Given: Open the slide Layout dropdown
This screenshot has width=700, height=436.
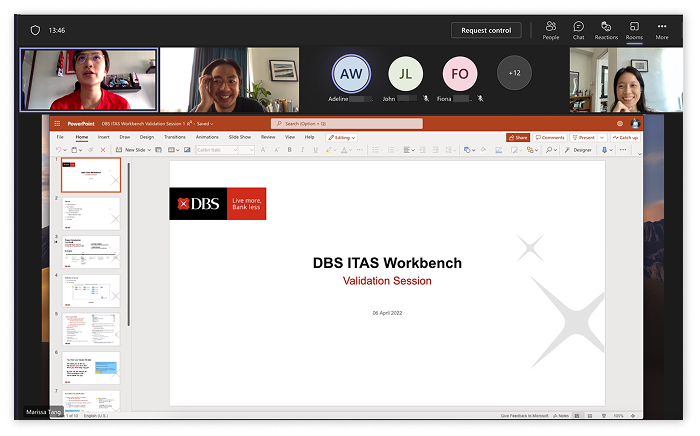Looking at the screenshot, I should [174, 150].
